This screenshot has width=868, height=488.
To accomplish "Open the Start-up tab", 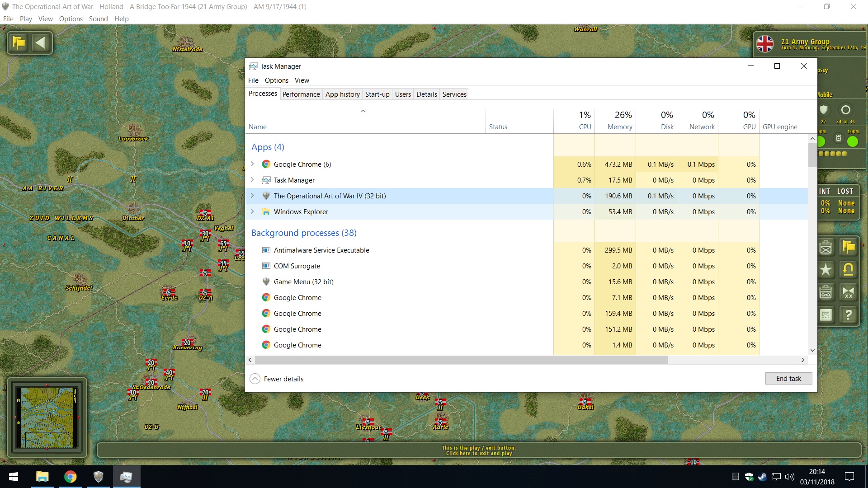I will pos(377,94).
